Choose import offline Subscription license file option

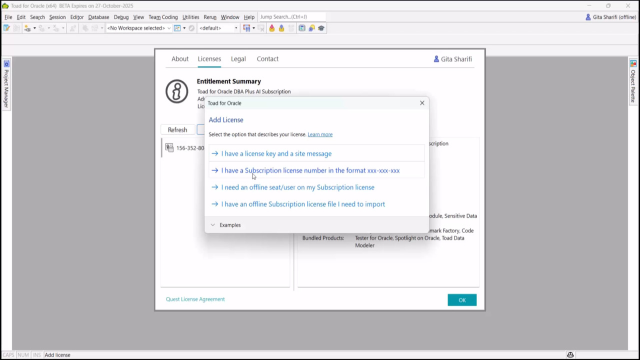point(316,204)
